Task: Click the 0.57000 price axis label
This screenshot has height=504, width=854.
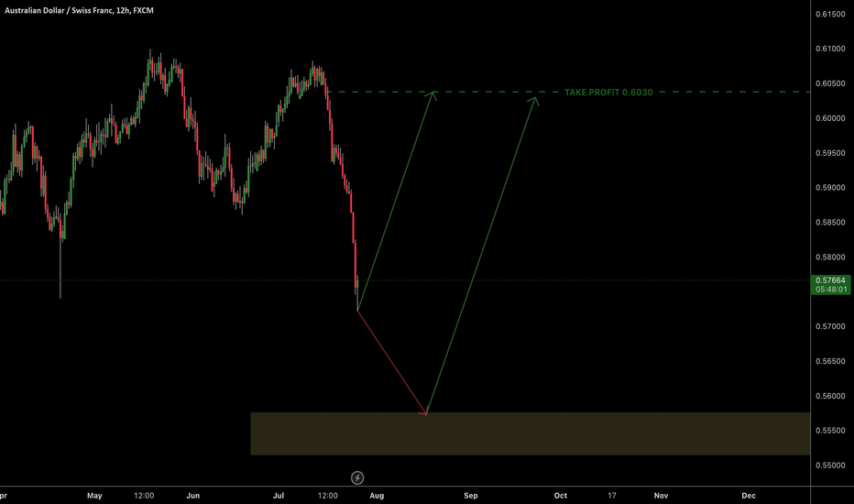Action: (x=830, y=326)
